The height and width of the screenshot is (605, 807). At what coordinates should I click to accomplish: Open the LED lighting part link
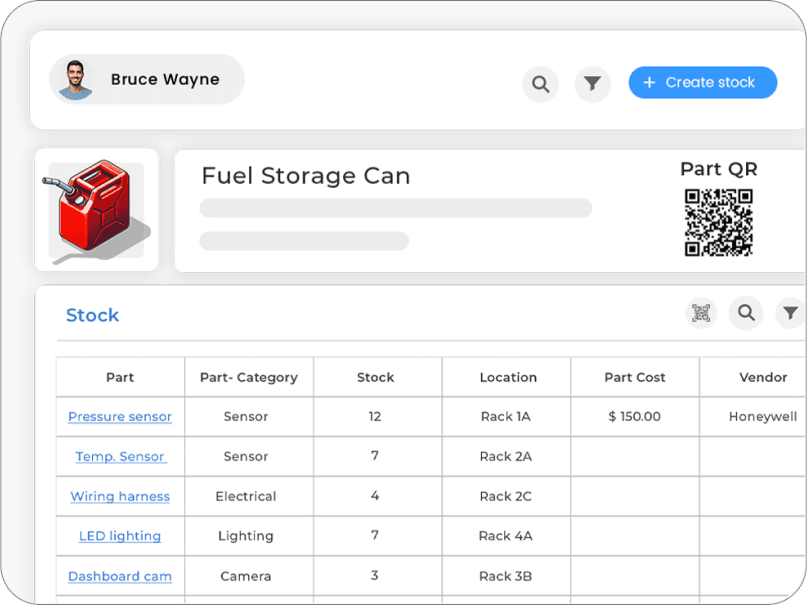point(120,536)
